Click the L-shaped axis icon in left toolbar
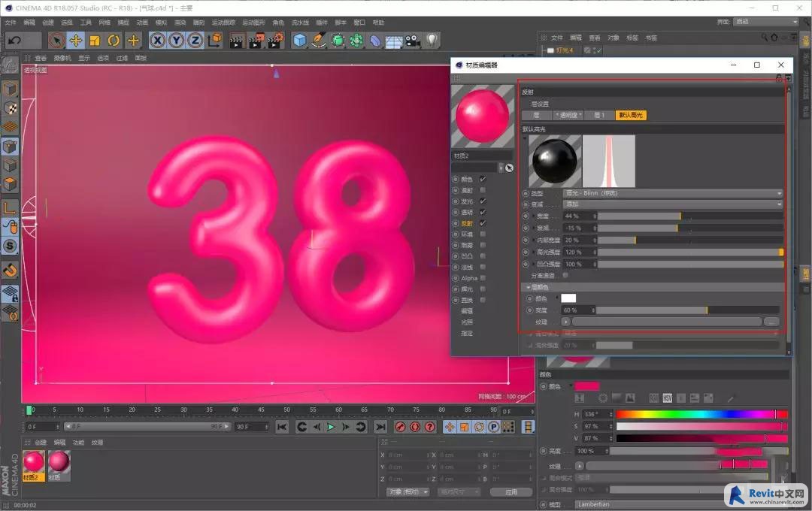 pos(11,207)
